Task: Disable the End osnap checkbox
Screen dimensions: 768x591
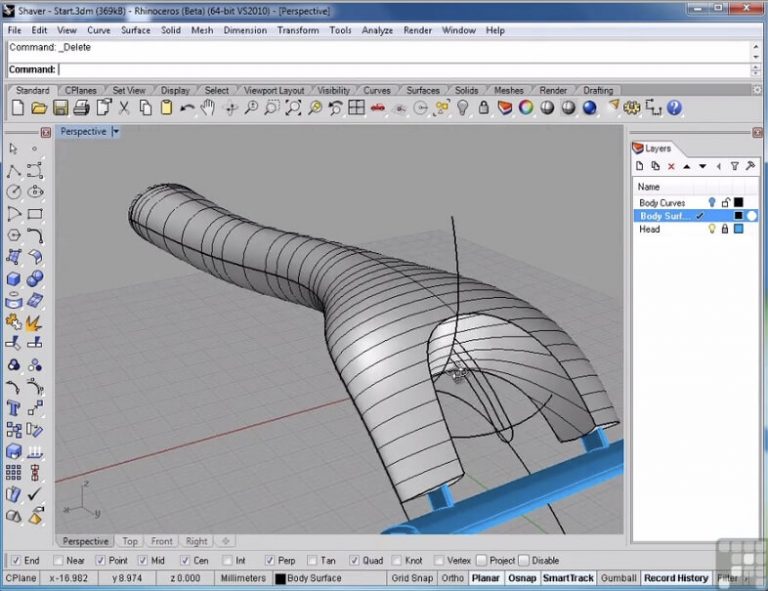Action: (x=14, y=561)
